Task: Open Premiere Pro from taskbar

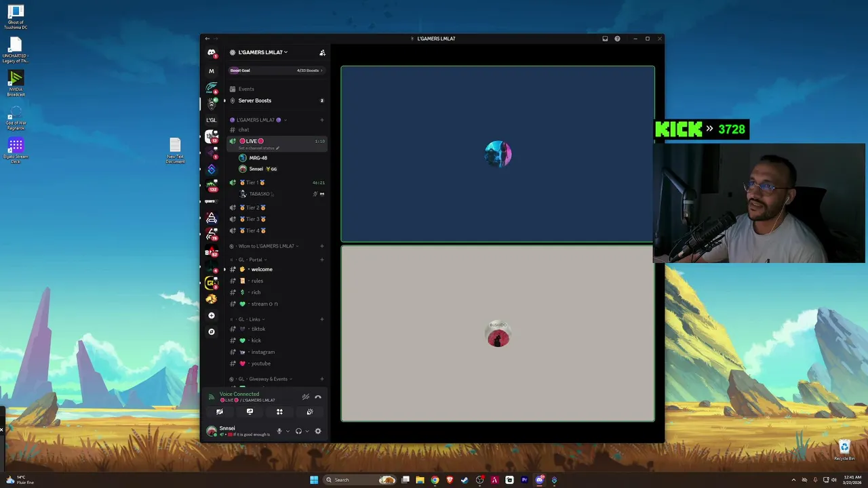Action: (x=524, y=480)
